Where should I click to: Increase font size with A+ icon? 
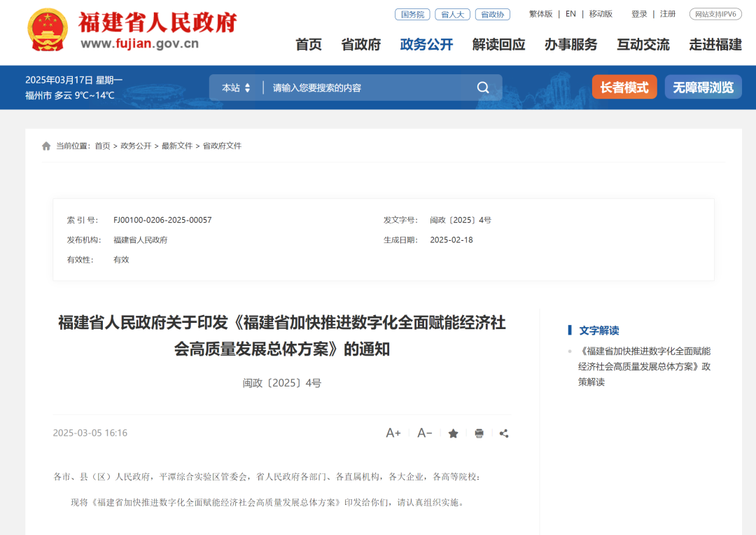[393, 433]
